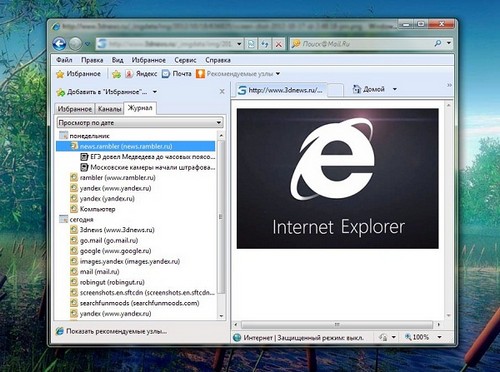Click the greyed Forward arrow button
This screenshot has height=372, width=500.
pyautogui.click(x=75, y=44)
